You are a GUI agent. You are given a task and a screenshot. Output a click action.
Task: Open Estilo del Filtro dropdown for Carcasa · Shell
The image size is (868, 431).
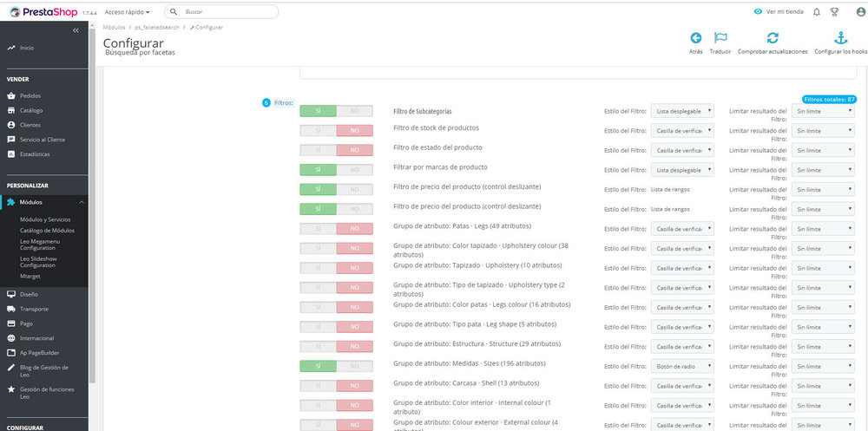point(682,386)
